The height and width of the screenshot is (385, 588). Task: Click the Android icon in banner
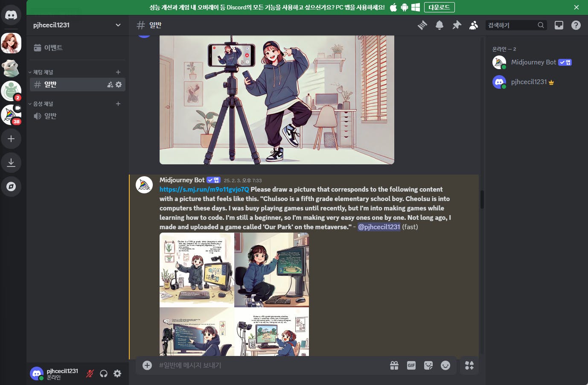[405, 7]
